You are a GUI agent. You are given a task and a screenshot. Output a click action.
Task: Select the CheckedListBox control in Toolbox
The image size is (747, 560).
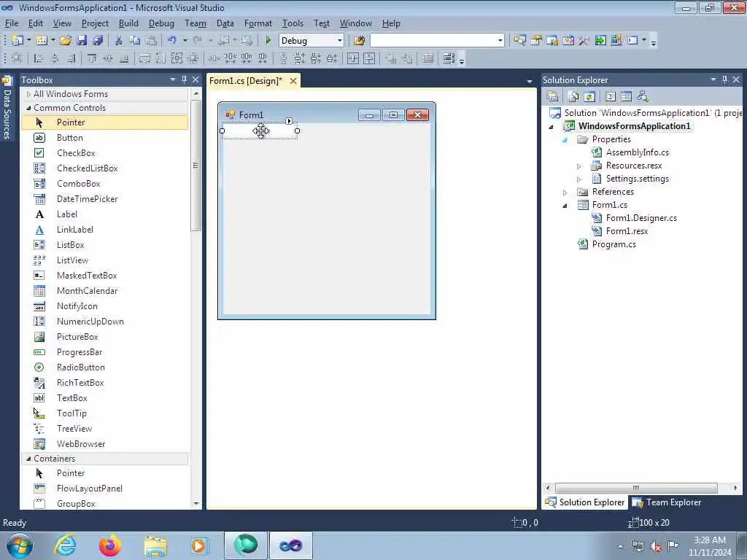pyautogui.click(x=105, y=168)
